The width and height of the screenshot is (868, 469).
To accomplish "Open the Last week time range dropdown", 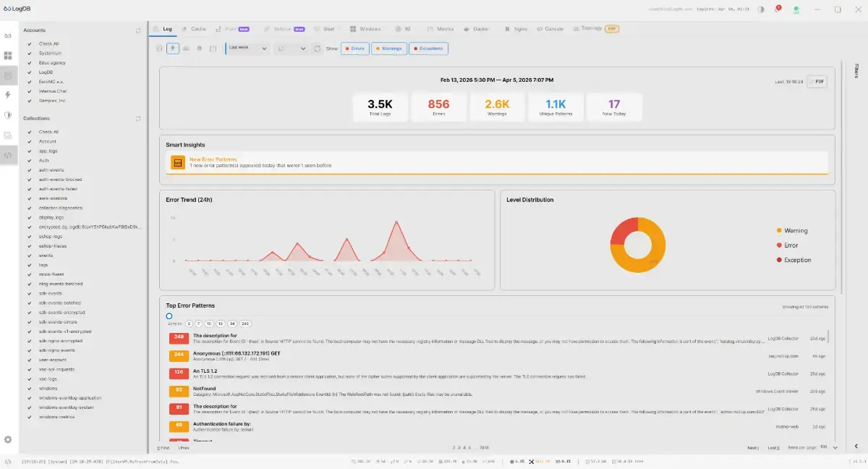I will (247, 48).
